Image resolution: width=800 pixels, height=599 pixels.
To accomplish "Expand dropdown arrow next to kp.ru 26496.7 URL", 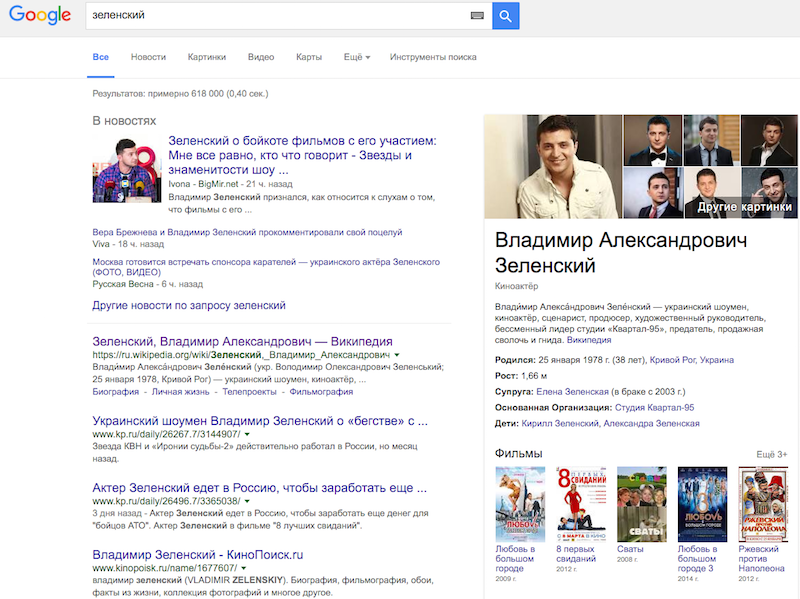I will [247, 501].
